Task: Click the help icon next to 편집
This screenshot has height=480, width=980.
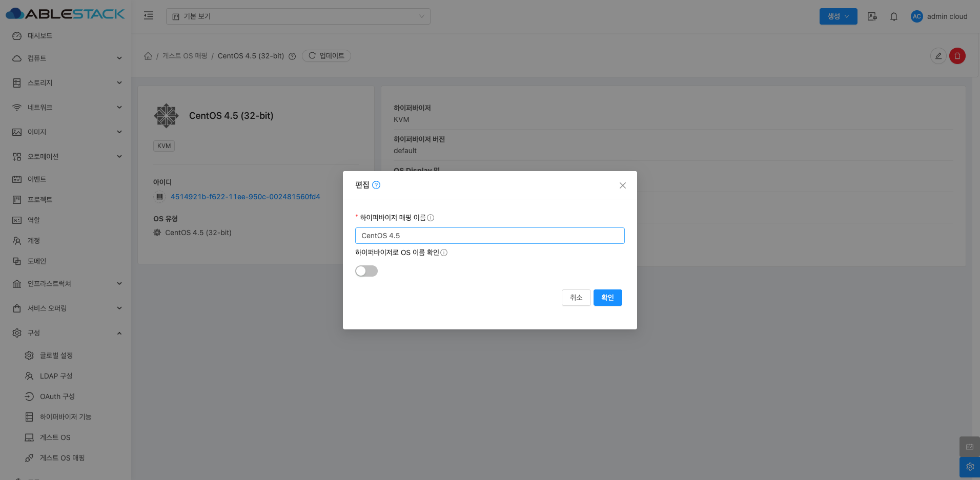Action: (376, 185)
